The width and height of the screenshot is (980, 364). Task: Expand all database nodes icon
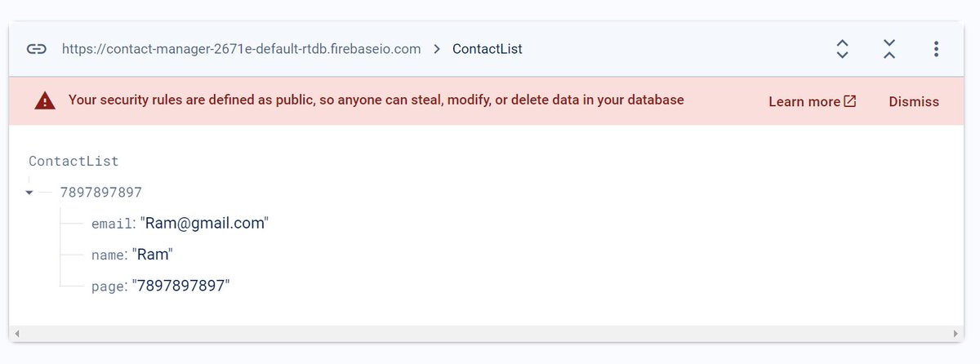click(843, 49)
